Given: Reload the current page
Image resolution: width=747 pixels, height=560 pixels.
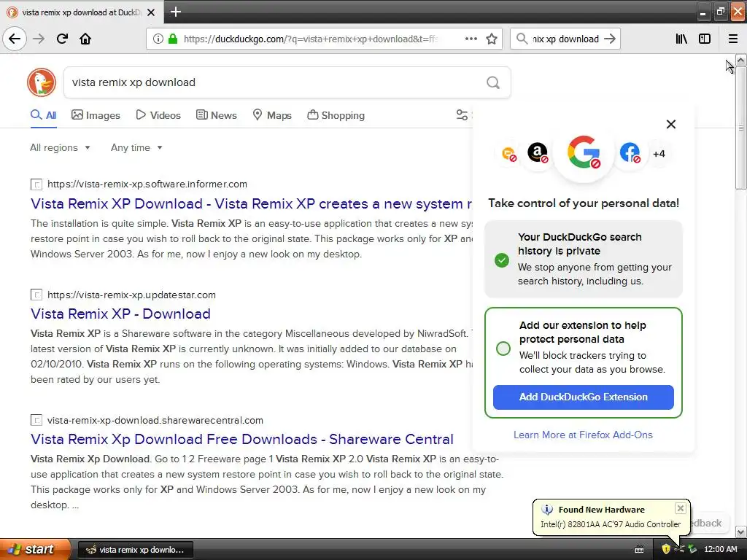Looking at the screenshot, I should [62, 39].
